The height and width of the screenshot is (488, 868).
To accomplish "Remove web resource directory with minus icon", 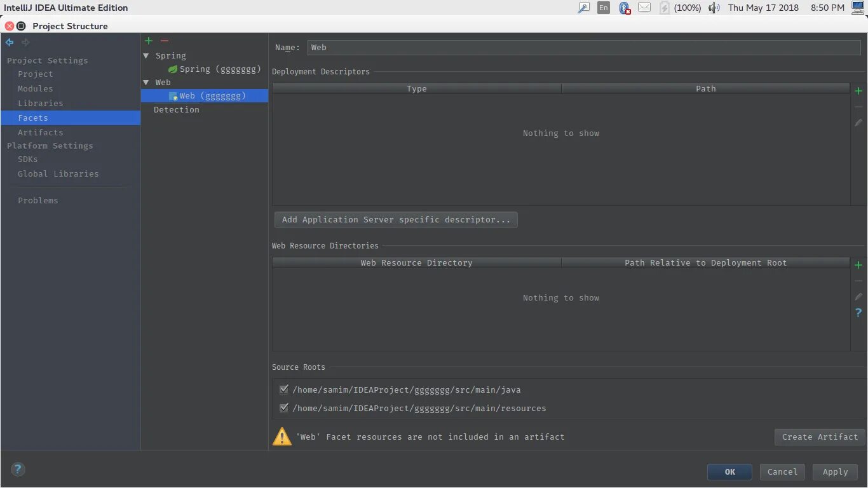I will point(858,281).
